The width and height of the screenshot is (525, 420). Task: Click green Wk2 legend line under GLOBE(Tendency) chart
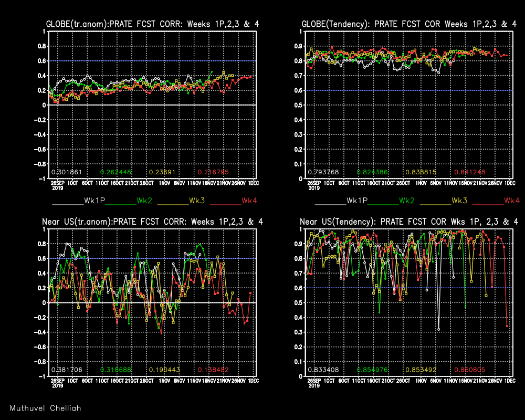coord(383,204)
